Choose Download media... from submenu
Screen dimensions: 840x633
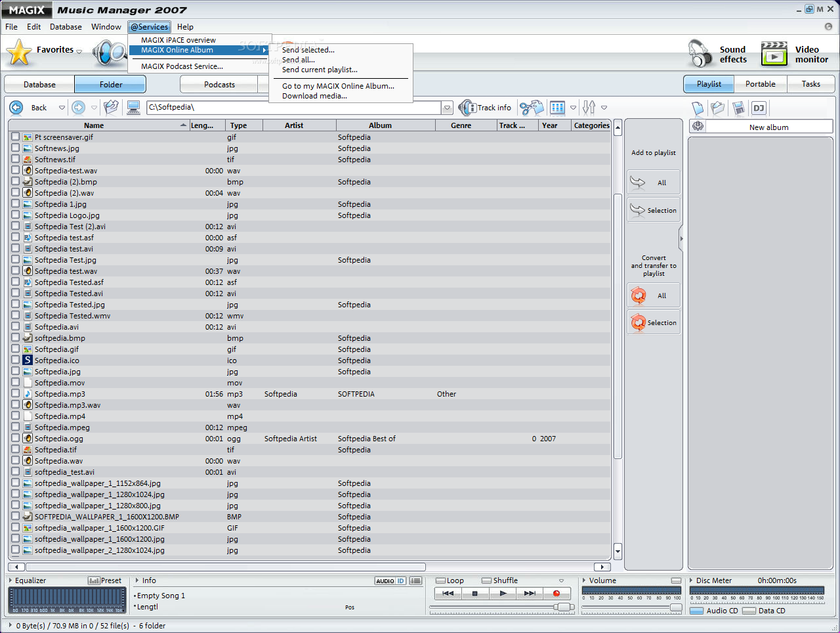314,96
